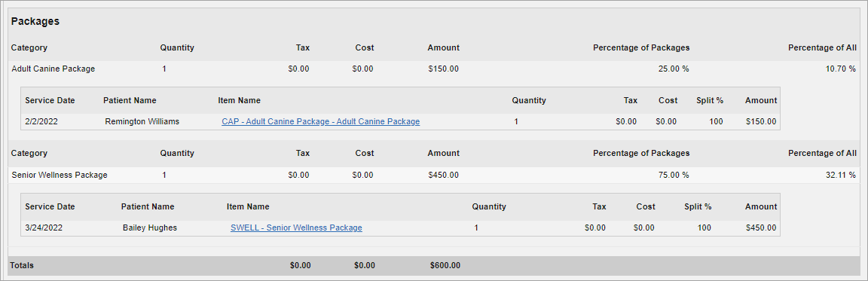This screenshot has height=281, width=868.
Task: Open CAP - Adult Canine Package link
Action: pos(320,122)
